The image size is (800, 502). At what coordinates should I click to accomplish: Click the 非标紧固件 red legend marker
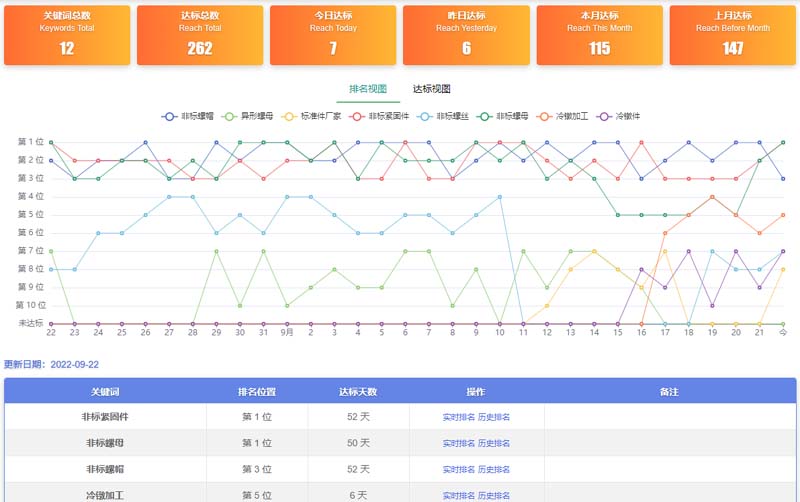coord(359,116)
